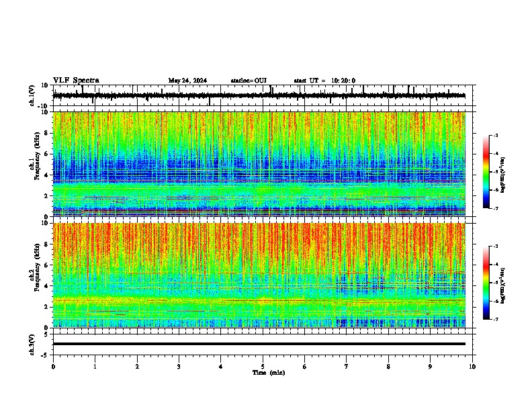Click the ch.2 colorbar bottom value "-7"

click(496, 320)
